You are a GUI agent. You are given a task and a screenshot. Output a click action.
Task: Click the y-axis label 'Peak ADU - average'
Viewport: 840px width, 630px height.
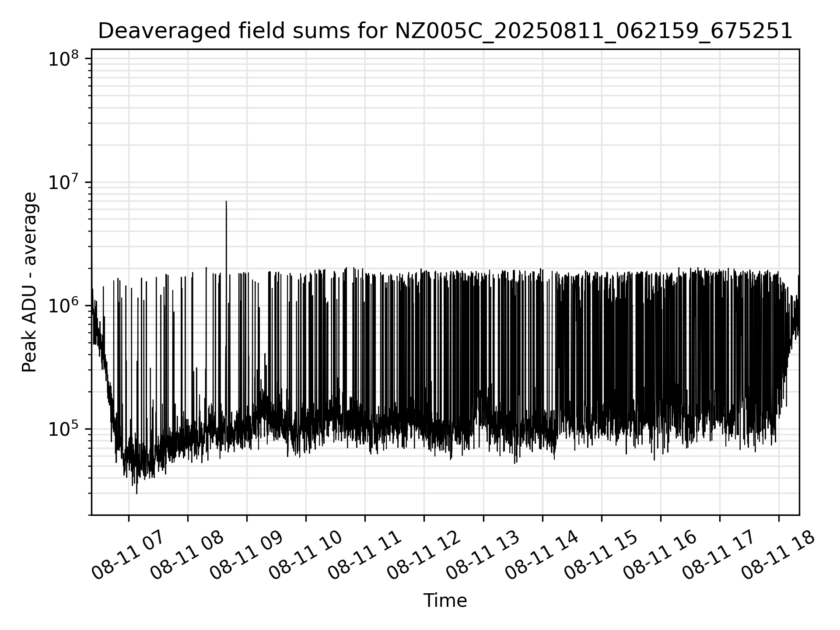point(29,282)
